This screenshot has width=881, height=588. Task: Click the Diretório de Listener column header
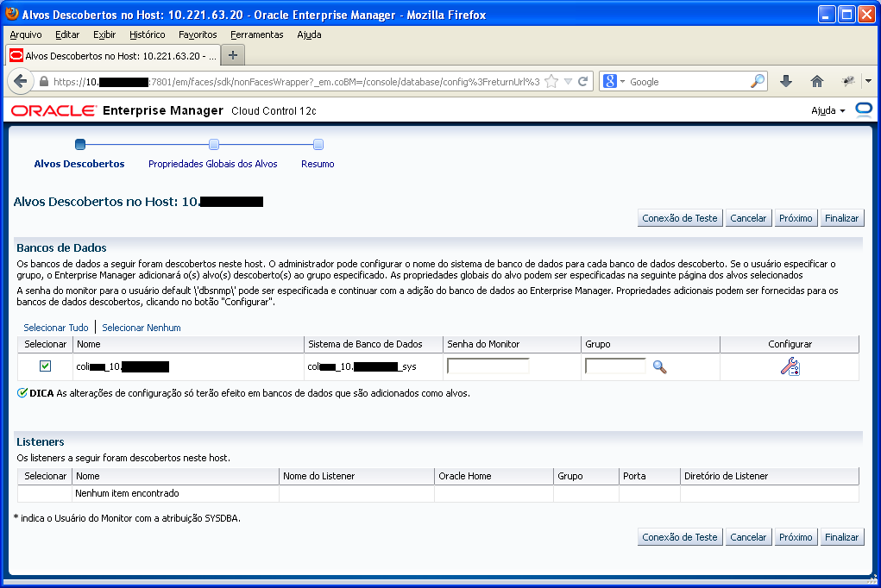[x=769, y=476]
